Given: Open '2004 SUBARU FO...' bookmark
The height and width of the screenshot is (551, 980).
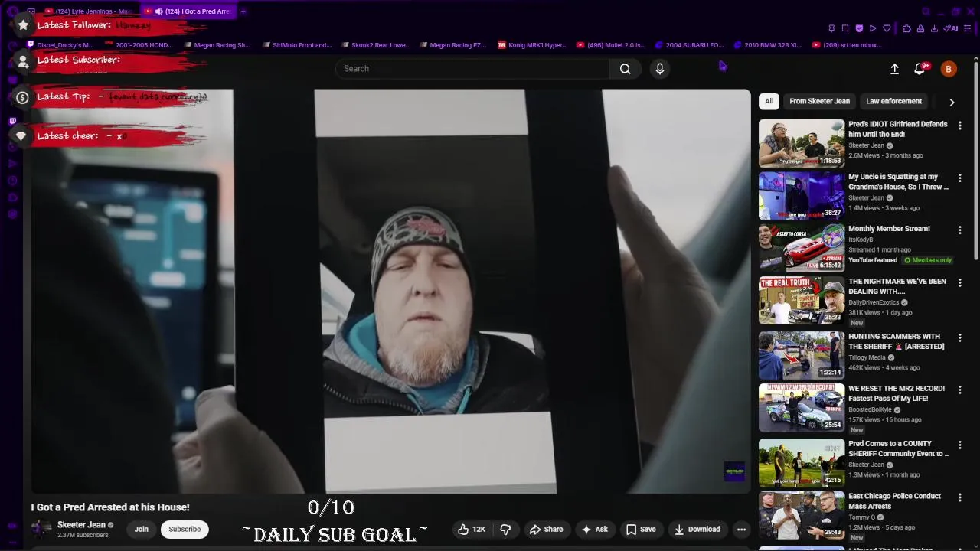Looking at the screenshot, I should click(689, 45).
